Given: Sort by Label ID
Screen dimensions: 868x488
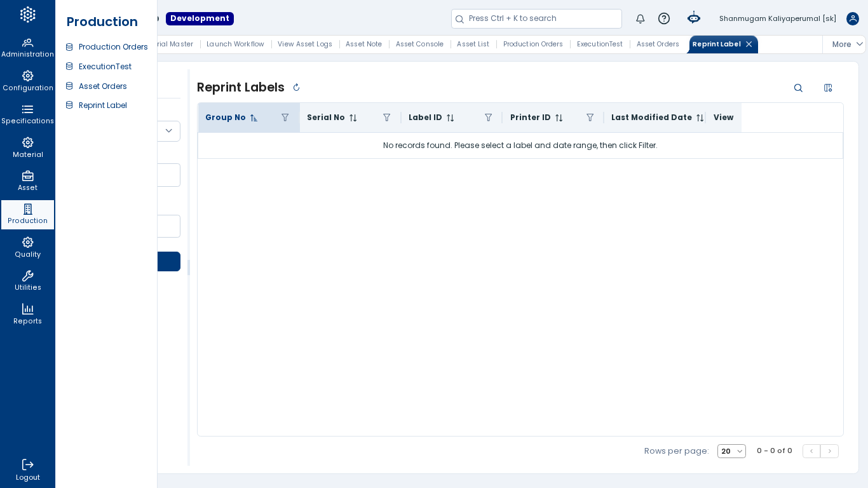Looking at the screenshot, I should pos(451,118).
